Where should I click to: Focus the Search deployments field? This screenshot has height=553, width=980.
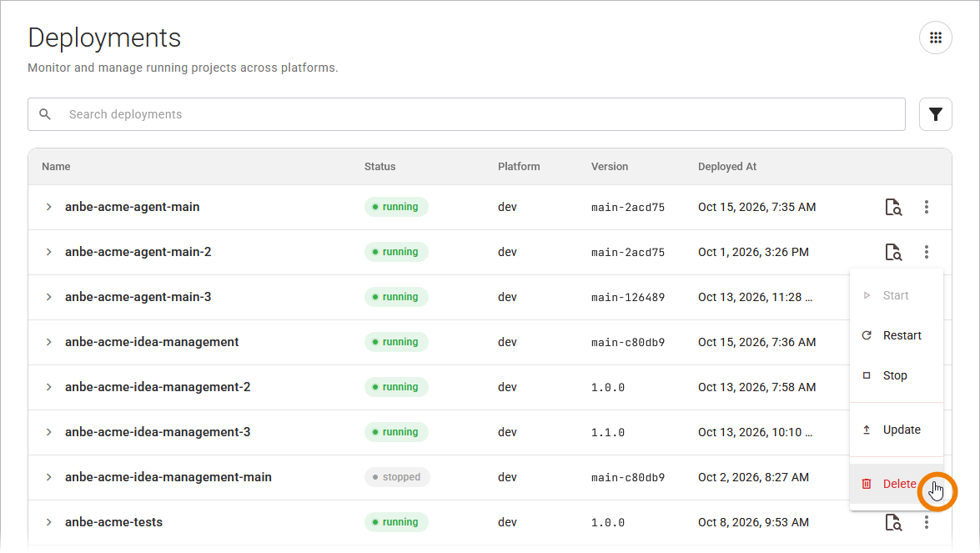pos(466,114)
